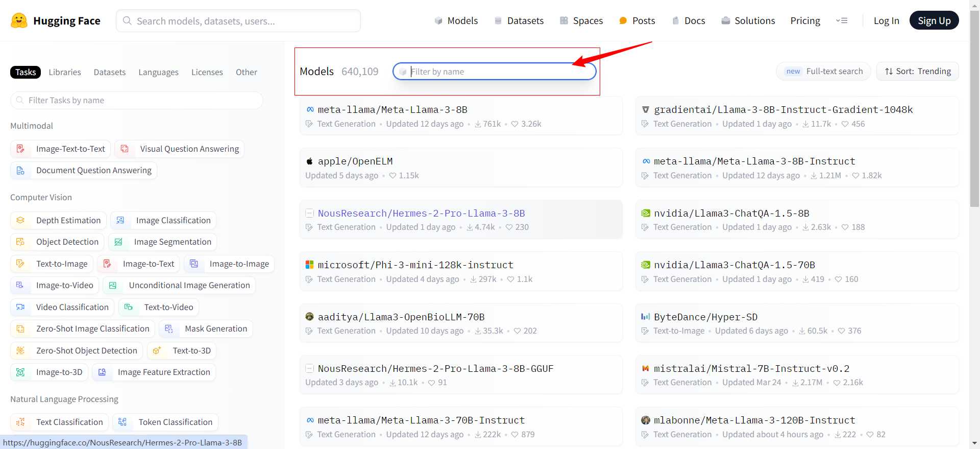Click the Object Detection task icon
The image size is (980, 449).
20,242
